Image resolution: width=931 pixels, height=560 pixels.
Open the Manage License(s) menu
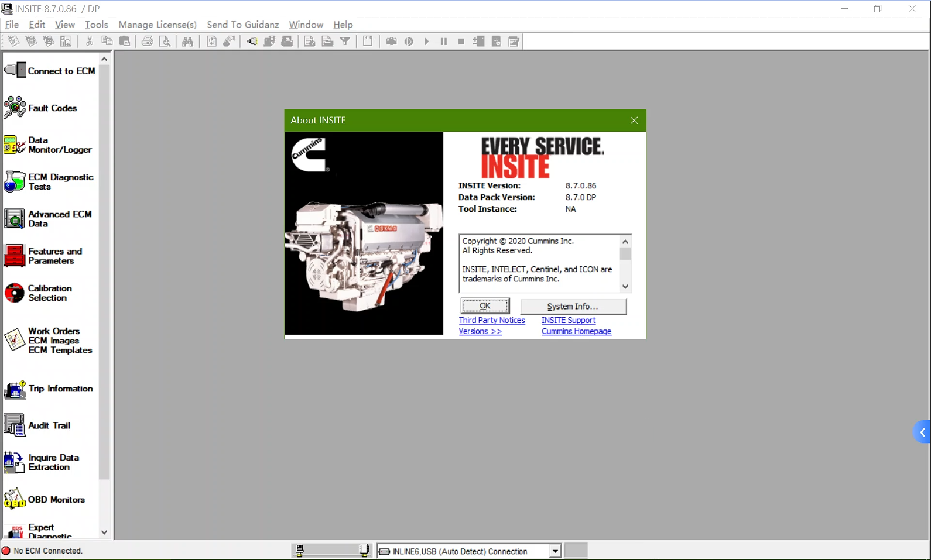[x=157, y=25]
